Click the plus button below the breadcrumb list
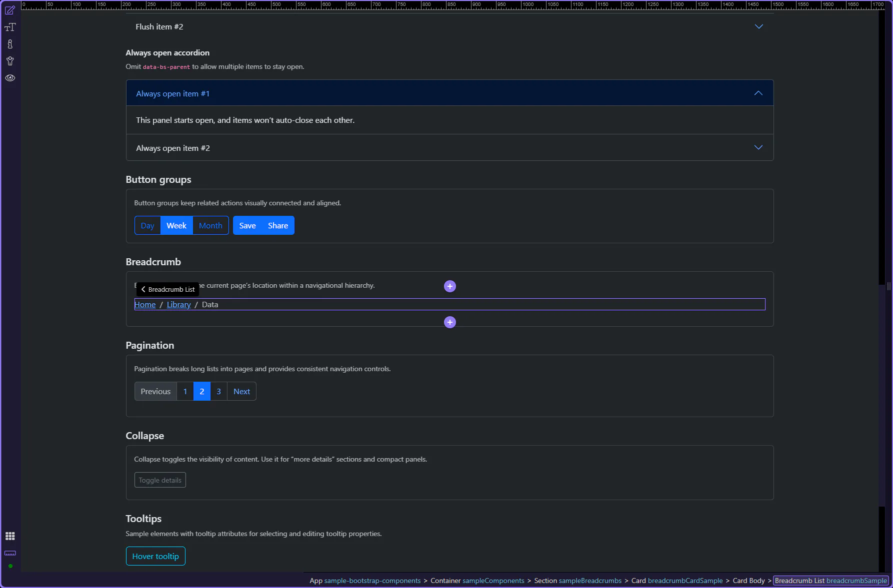This screenshot has width=893, height=588. click(x=450, y=322)
